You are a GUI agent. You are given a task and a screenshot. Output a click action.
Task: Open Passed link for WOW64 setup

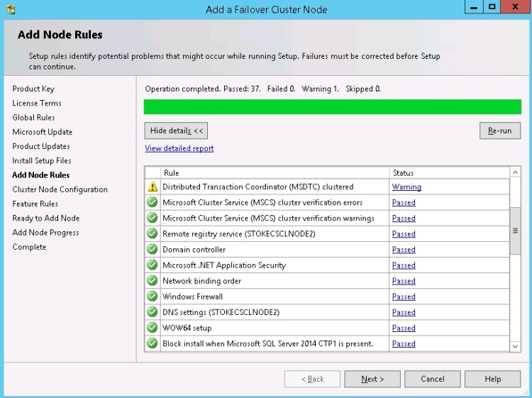coord(404,328)
